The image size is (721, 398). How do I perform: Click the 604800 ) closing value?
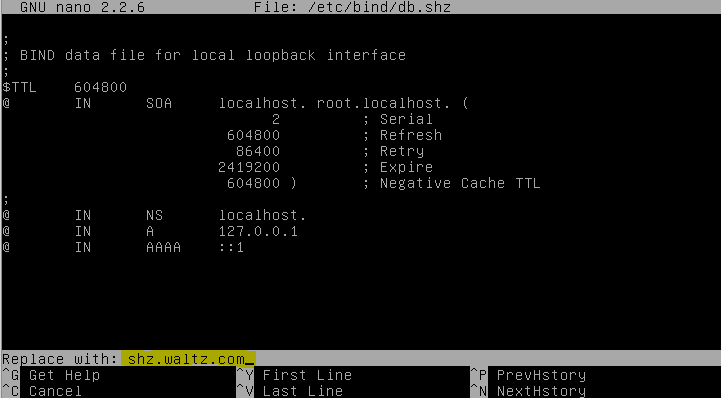coord(262,183)
